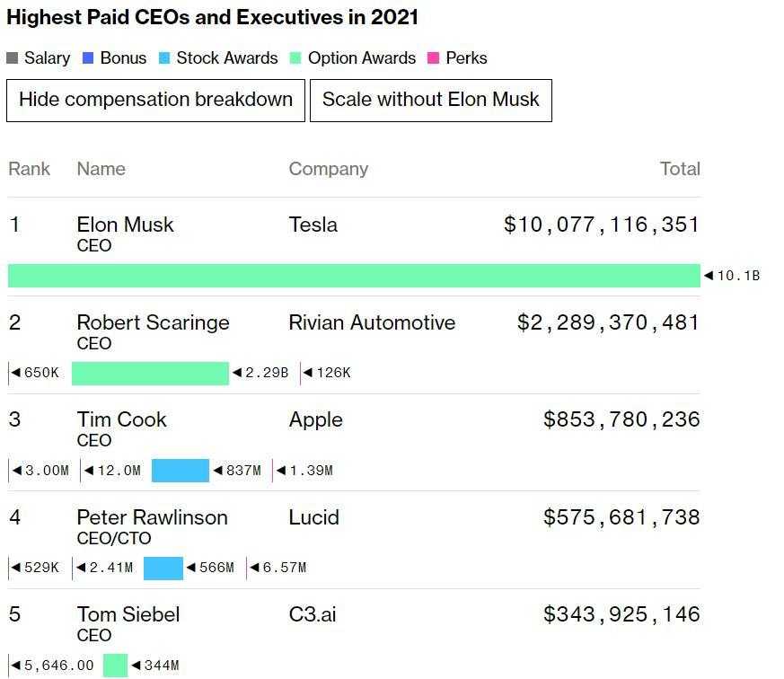This screenshot has height=679, width=784.
Task: Click the gray Salary legend swatch
Action: 13,58
